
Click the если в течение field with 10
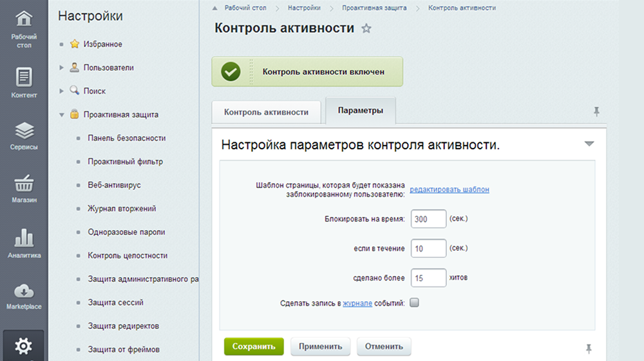pos(428,248)
